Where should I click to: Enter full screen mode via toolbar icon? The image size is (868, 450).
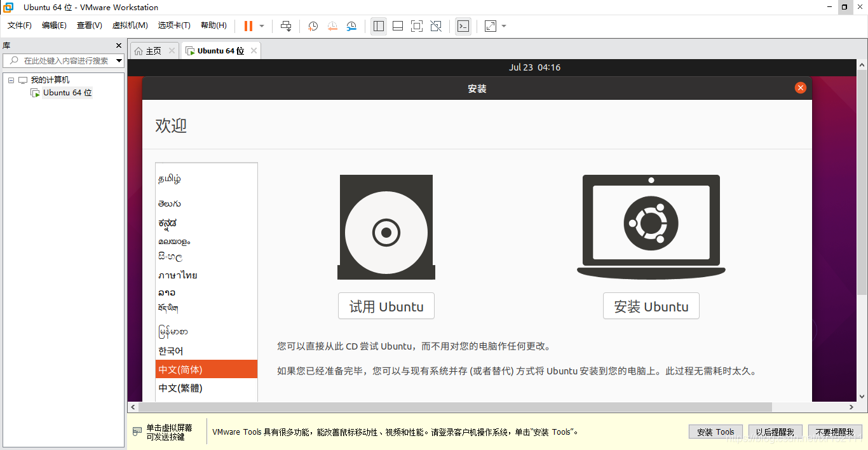tap(417, 26)
